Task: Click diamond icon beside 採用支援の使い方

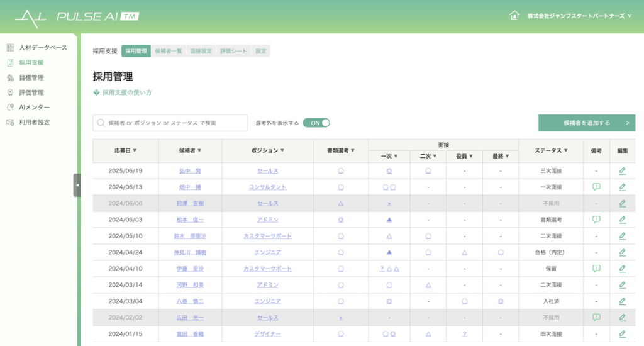Action: point(96,92)
